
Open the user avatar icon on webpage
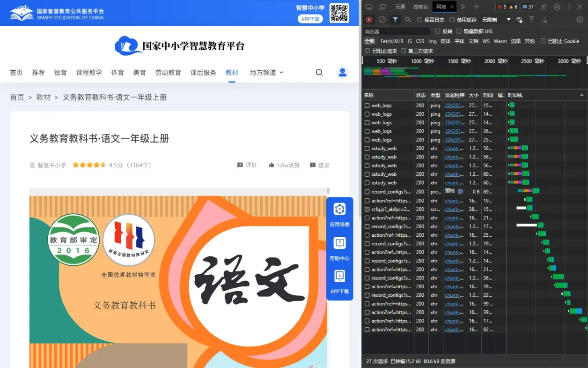(x=343, y=72)
